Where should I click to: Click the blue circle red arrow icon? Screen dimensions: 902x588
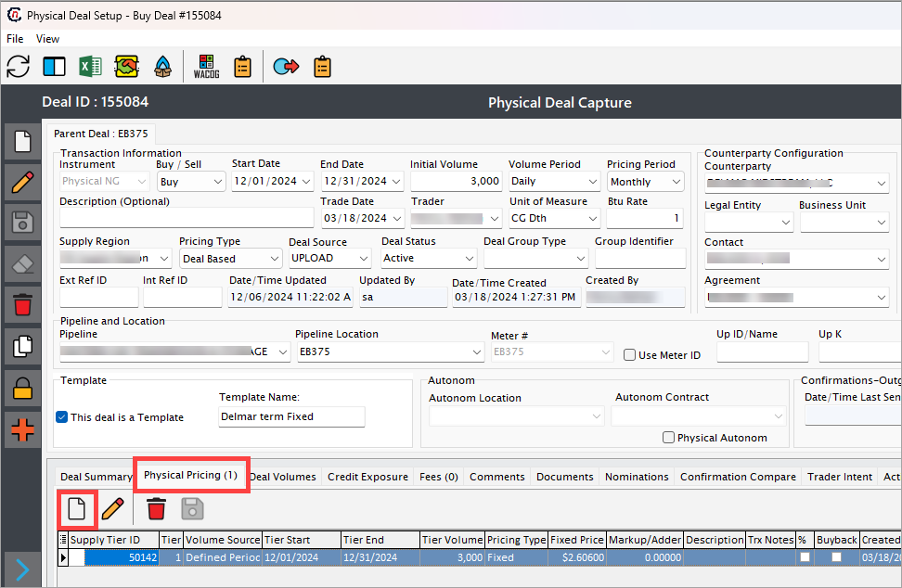tap(286, 67)
